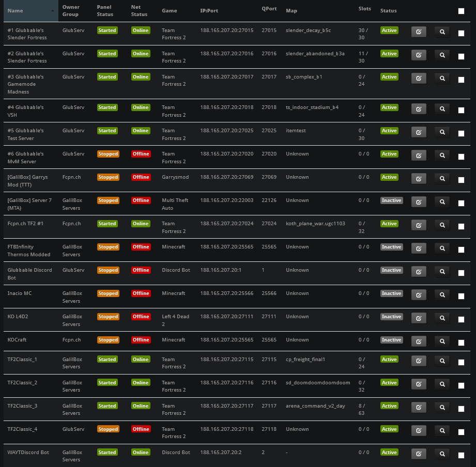The width and height of the screenshot is (476, 467).
Task: Sort by IP:Port column header
Action: [x=209, y=11]
